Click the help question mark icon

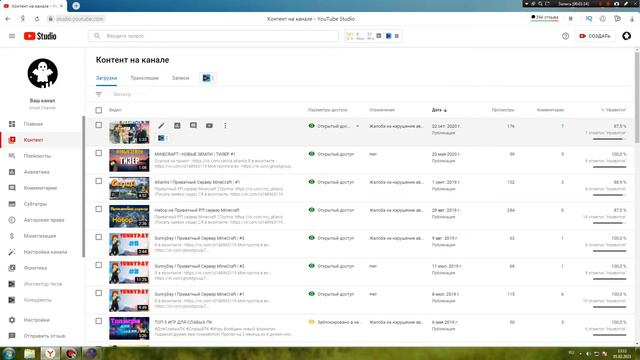565,36
